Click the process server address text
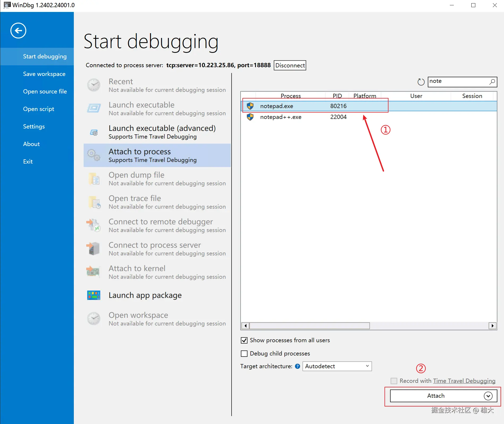 [219, 65]
